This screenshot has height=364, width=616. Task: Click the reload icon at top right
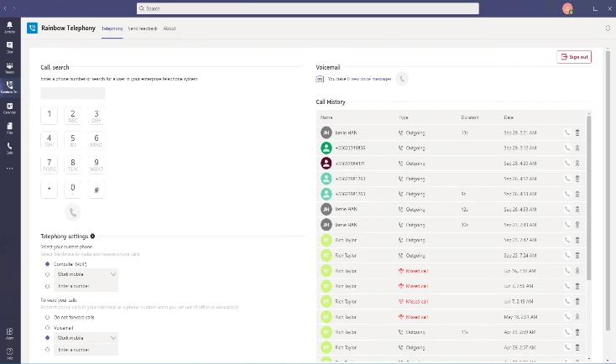[608, 28]
